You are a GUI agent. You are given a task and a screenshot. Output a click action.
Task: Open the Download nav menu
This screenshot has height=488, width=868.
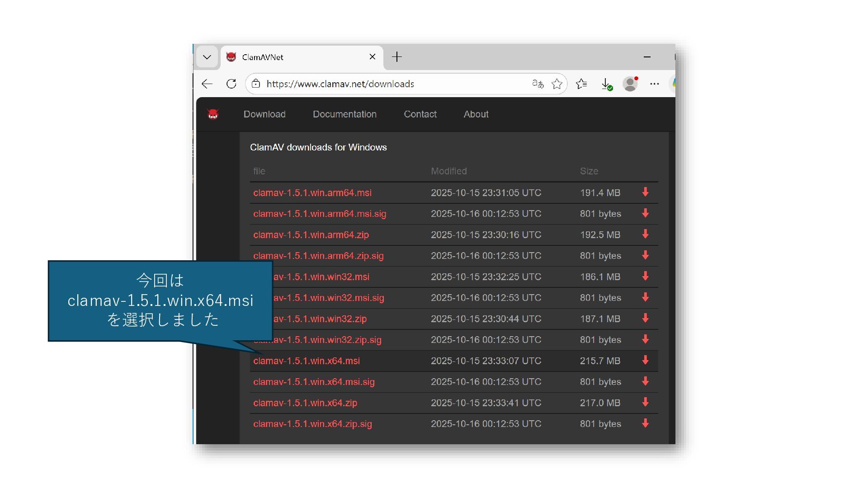click(x=264, y=114)
